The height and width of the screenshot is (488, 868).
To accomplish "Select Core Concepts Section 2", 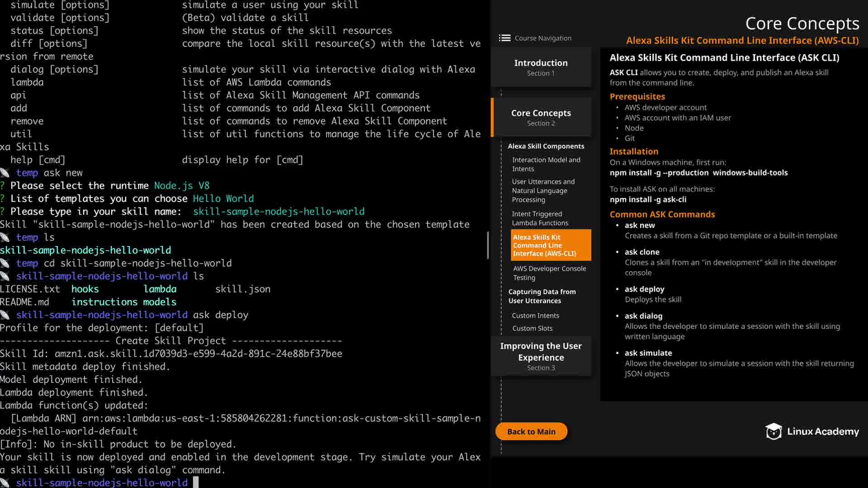I will [x=541, y=117].
